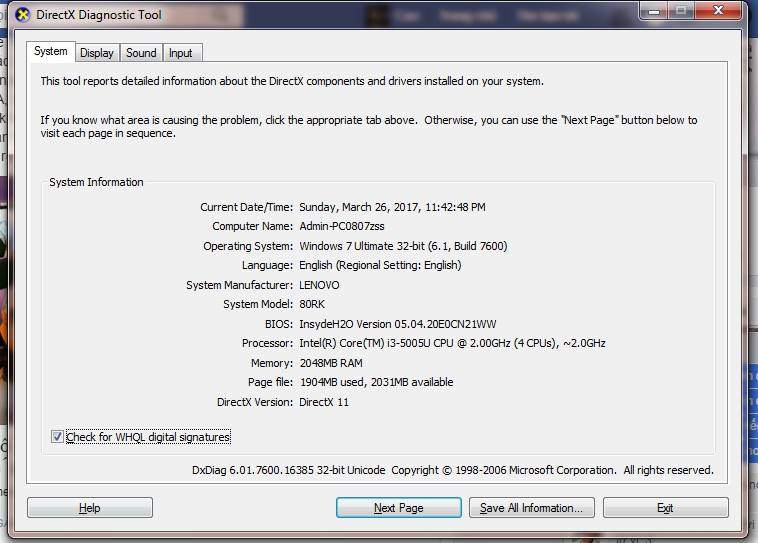Image resolution: width=758 pixels, height=543 pixels.
Task: Click the InsydeH2O BIOS version value
Action: (398, 324)
